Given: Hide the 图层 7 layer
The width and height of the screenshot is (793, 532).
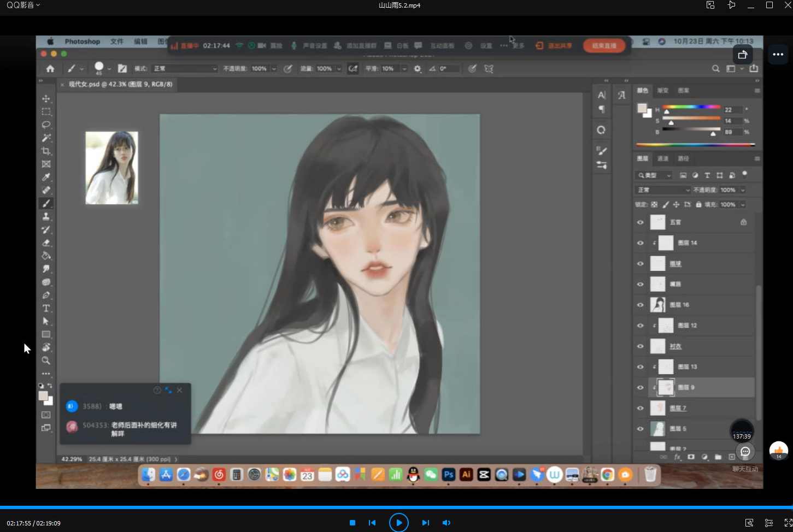Looking at the screenshot, I should 640,408.
